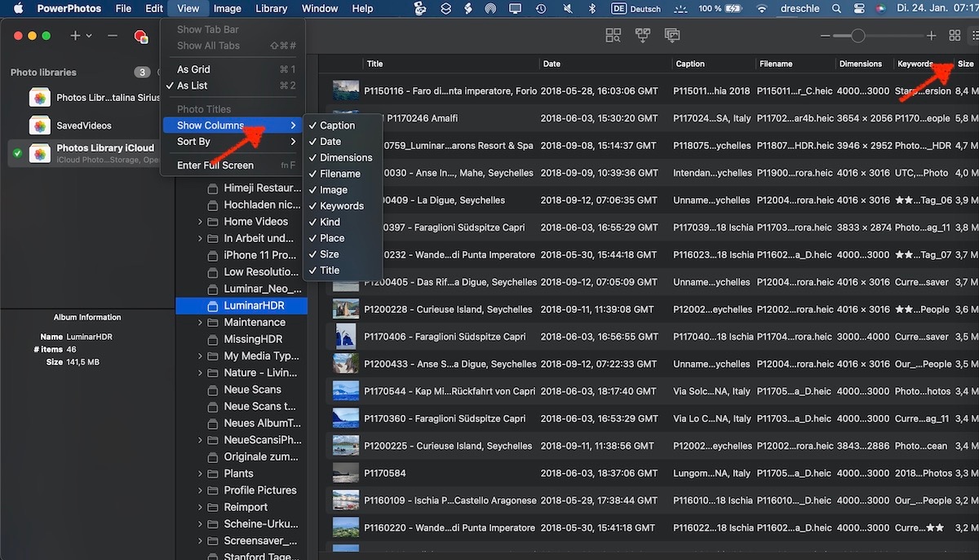Screen dimensions: 979x560
Task: Click the find duplicate photos toolbar icon
Action: coord(613,36)
